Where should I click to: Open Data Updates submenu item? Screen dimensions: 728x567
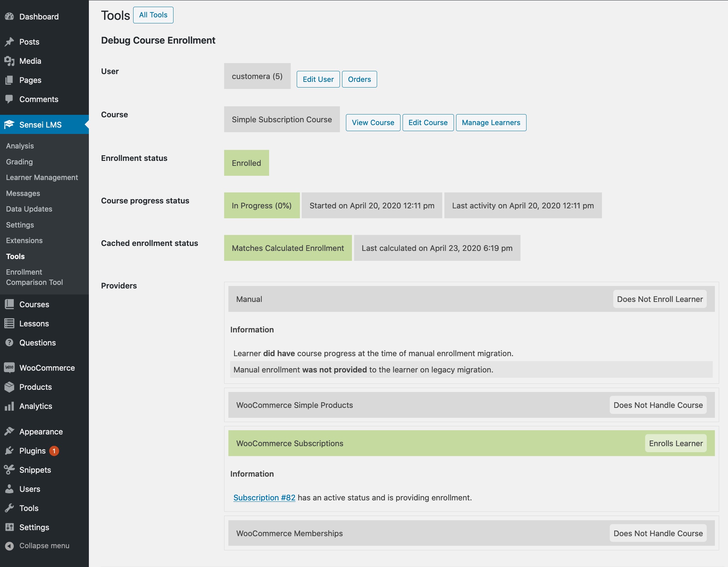pos(29,209)
